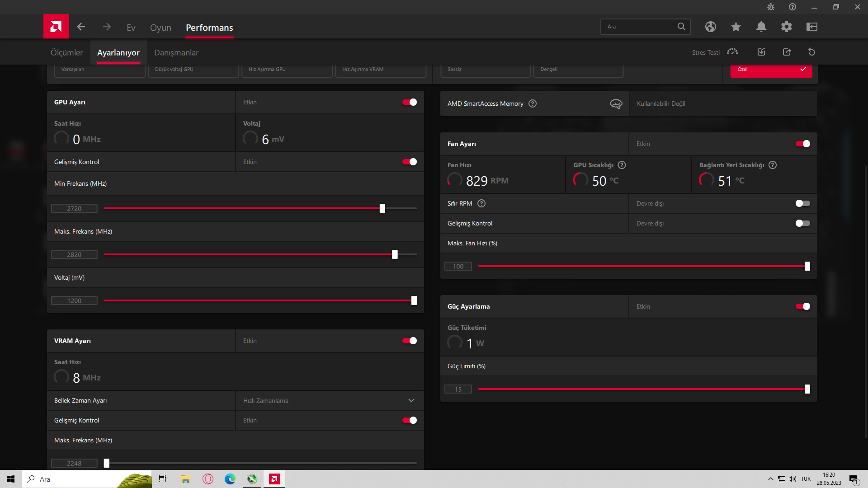This screenshot has height=488, width=868.
Task: Click GPU Maks. Frekans slider handle
Action: point(395,254)
